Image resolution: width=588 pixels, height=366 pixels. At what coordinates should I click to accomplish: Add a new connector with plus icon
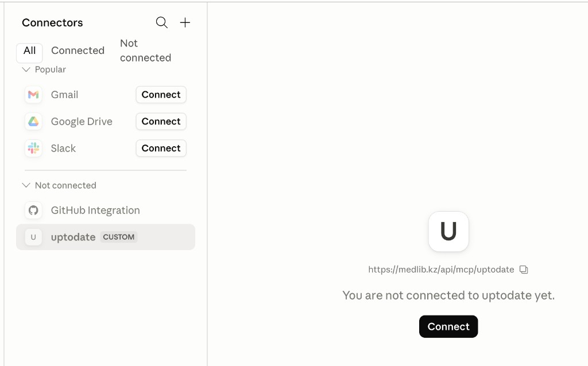[185, 22]
